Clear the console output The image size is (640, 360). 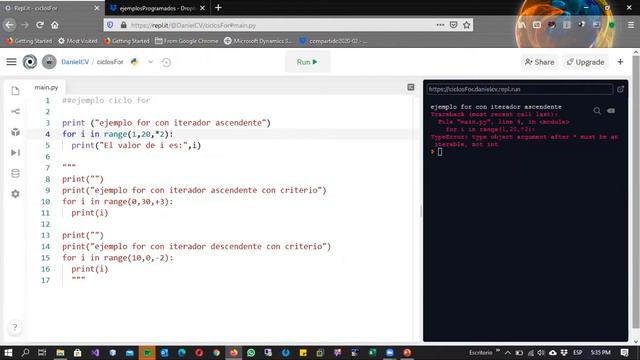[611, 111]
